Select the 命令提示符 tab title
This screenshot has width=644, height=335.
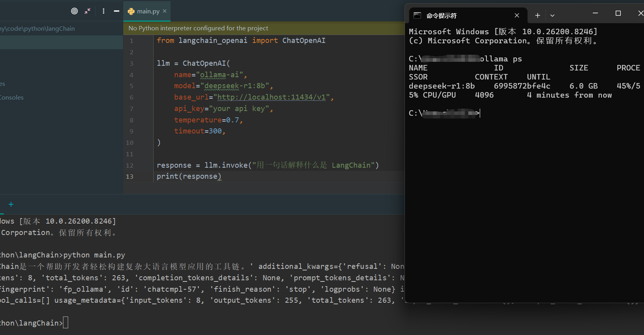pos(442,16)
